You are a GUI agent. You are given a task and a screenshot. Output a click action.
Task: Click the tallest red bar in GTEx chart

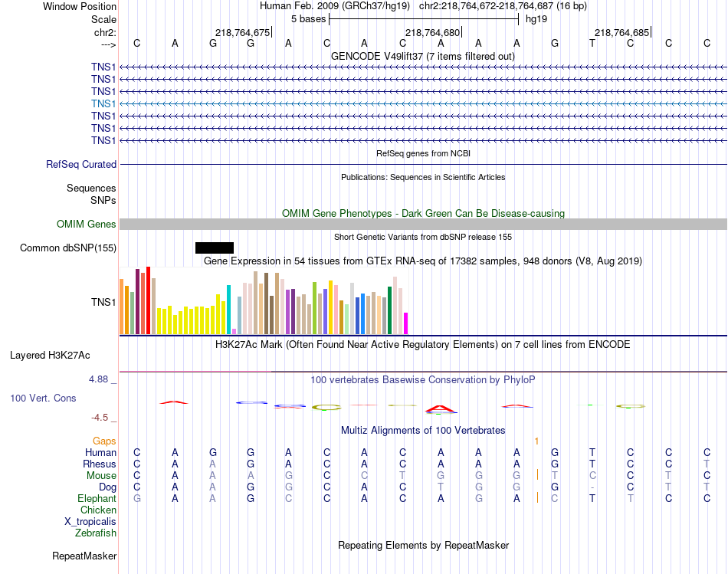coord(148,300)
